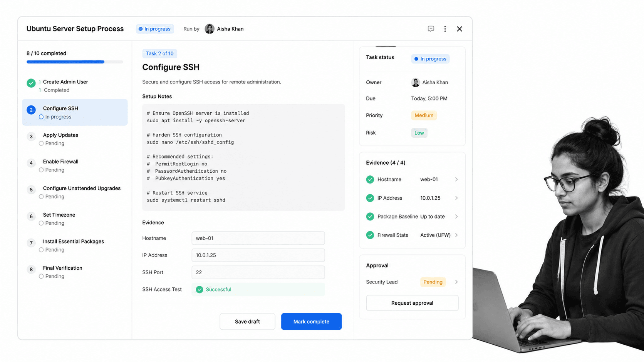Expand the Security Lead approval chevron

456,282
